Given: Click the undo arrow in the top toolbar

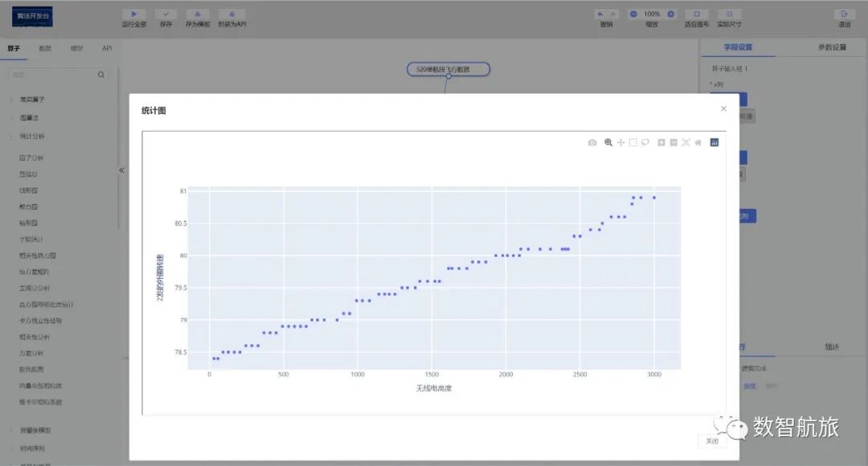Looking at the screenshot, I should pos(600,14).
